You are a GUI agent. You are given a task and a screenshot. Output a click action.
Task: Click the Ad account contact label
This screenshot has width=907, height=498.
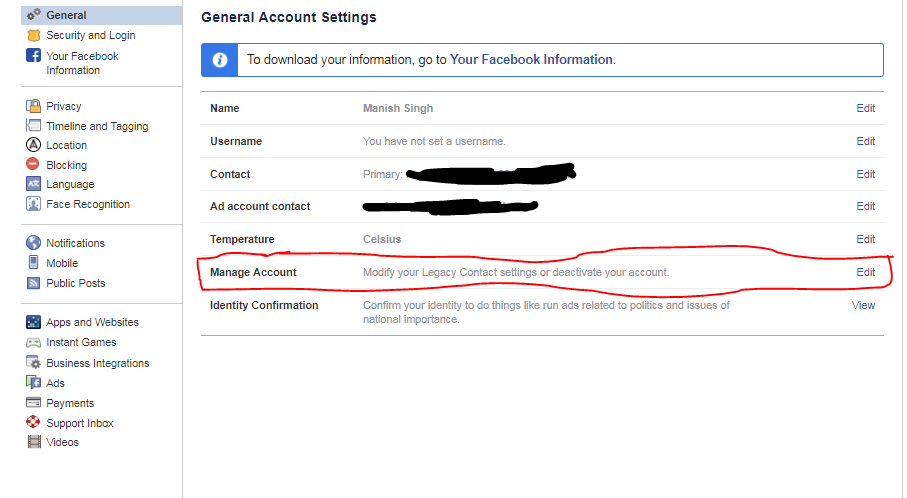(x=260, y=206)
